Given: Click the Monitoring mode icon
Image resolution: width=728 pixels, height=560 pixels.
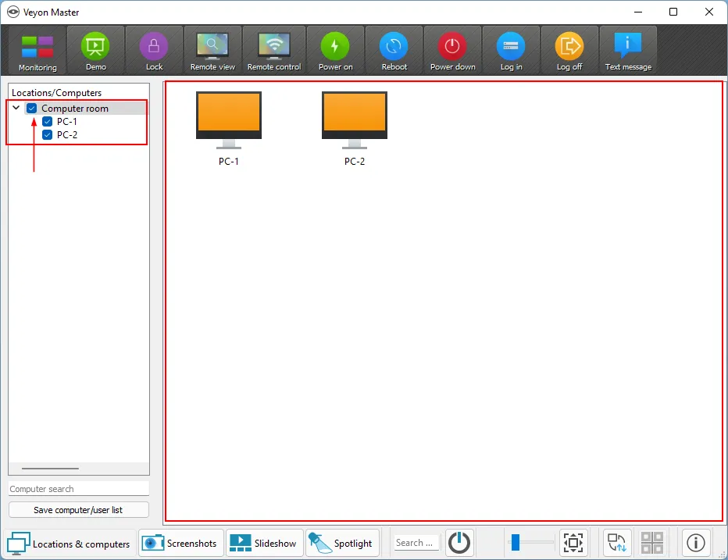Looking at the screenshot, I should (x=37, y=51).
